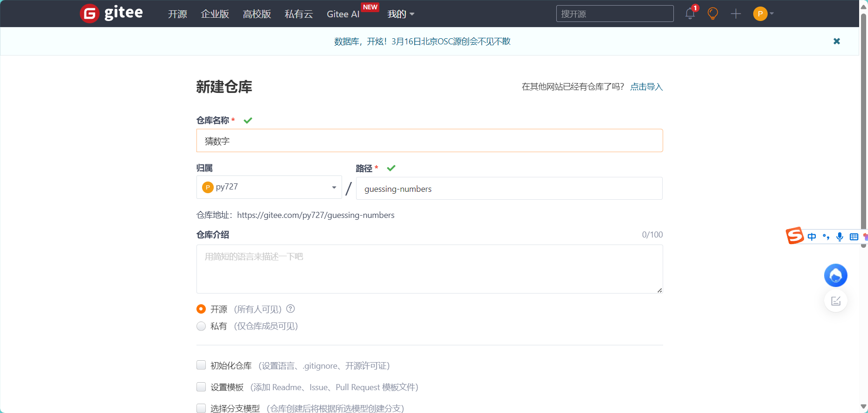Viewport: 868px width, 413px height.
Task: Check the 设置模板 checkbox
Action: coord(201,386)
